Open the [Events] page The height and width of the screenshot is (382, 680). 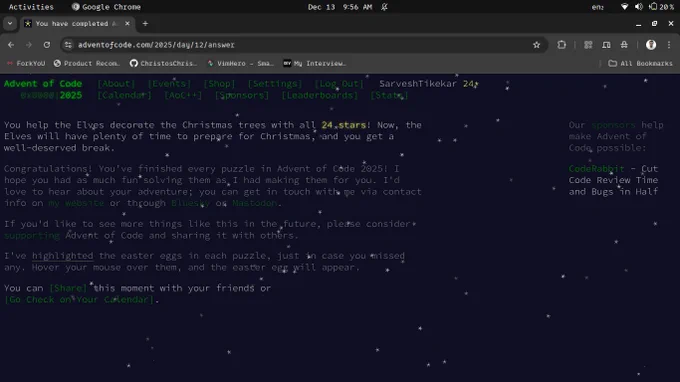[x=169, y=83]
